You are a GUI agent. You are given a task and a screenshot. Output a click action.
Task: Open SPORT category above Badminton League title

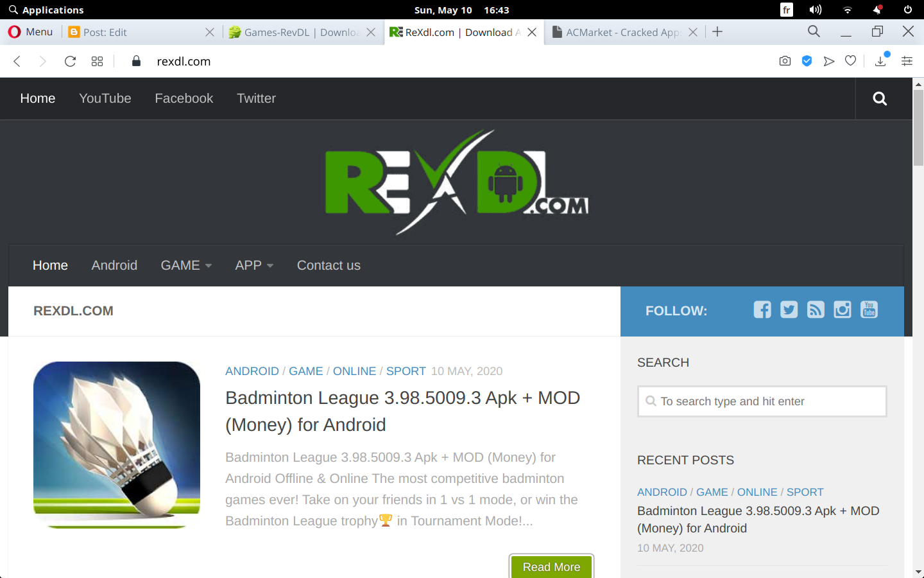pyautogui.click(x=406, y=371)
